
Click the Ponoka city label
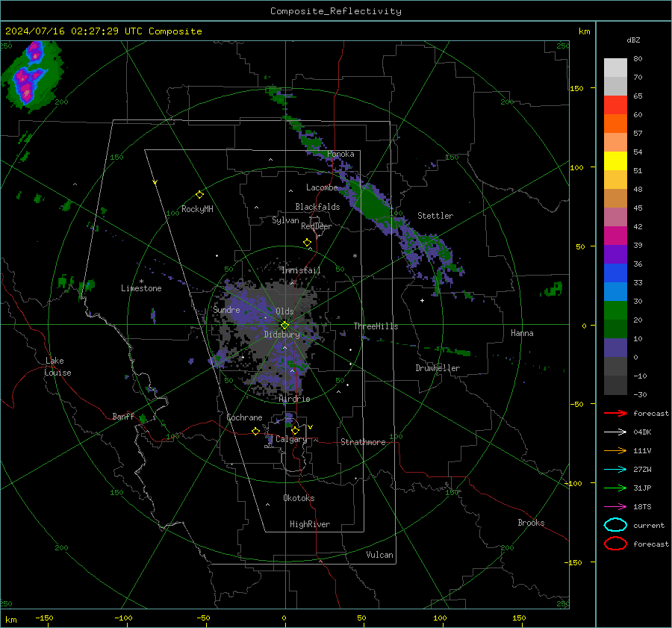click(340, 154)
